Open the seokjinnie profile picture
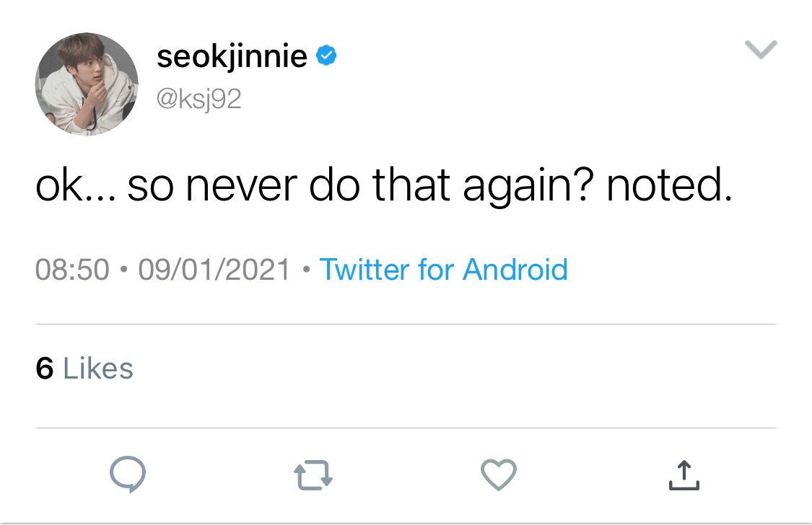This screenshot has width=812, height=525. pyautogui.click(x=87, y=84)
